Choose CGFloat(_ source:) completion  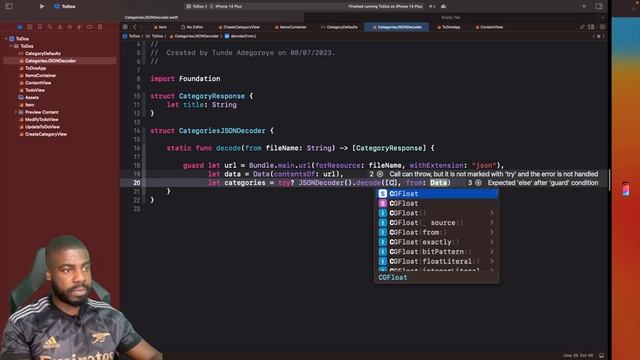click(437, 223)
